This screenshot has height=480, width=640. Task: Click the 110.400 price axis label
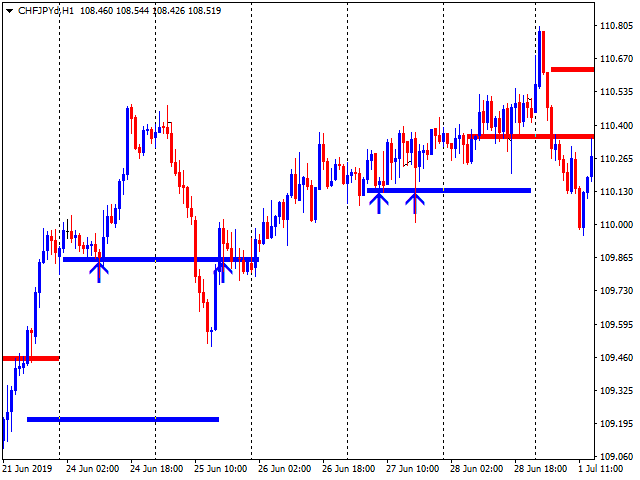click(x=616, y=126)
